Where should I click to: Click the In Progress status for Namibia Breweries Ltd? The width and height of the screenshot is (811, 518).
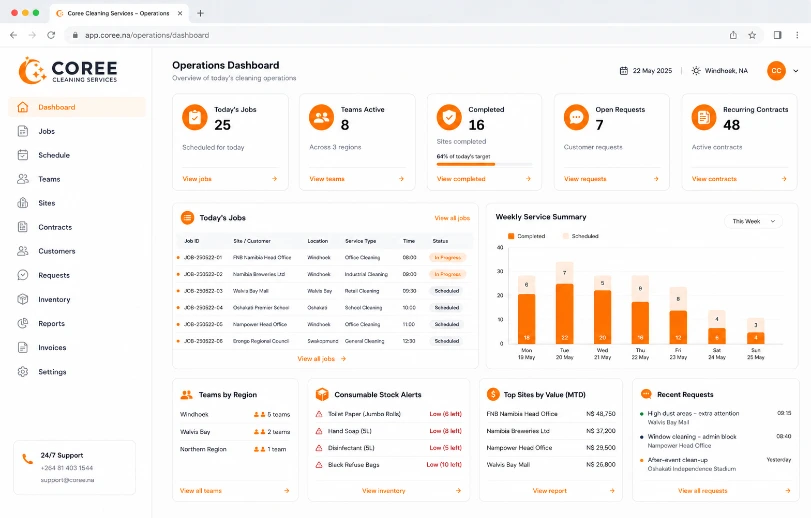tap(447, 274)
